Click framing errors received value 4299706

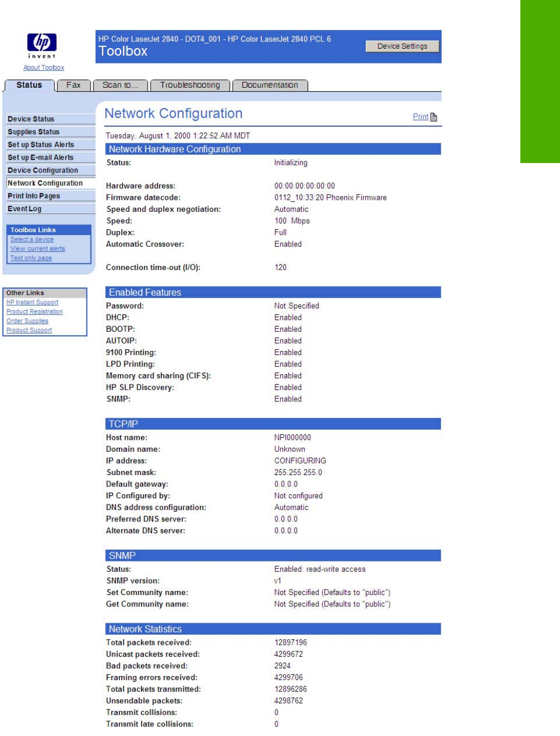pyautogui.click(x=289, y=678)
